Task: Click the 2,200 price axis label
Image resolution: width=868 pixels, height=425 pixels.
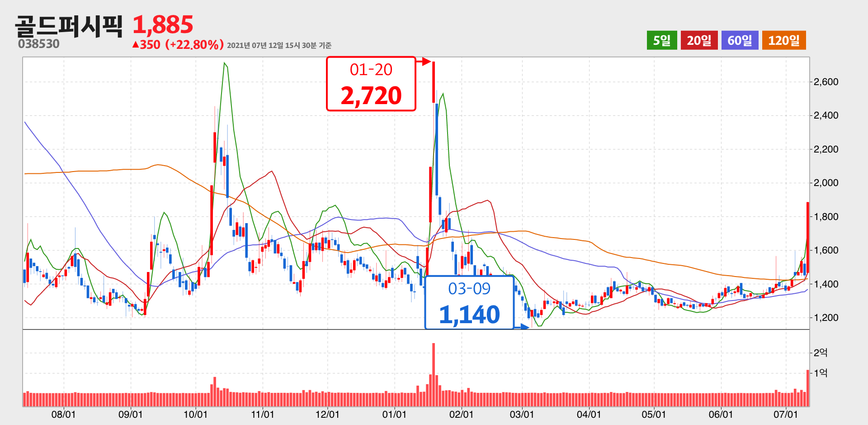Action: [826, 149]
